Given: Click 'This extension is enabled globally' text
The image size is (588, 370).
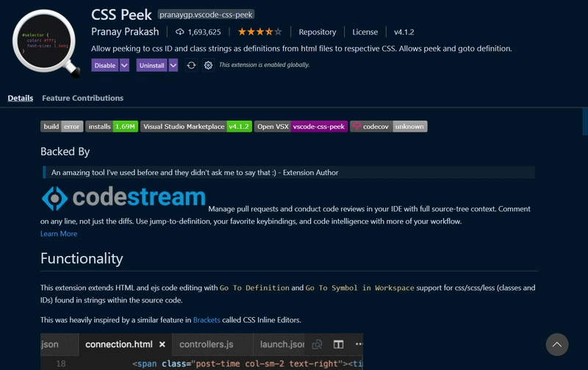Looking at the screenshot, I should tap(265, 65).
